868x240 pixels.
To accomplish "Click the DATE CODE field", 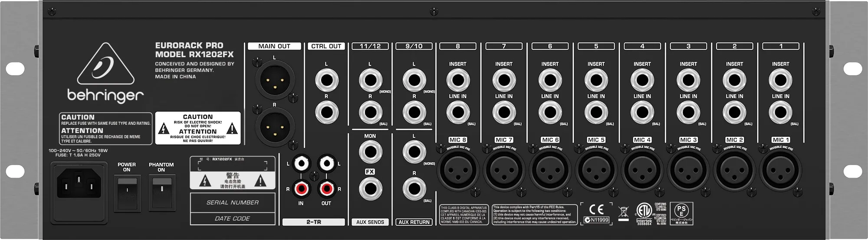I will pos(233,218).
